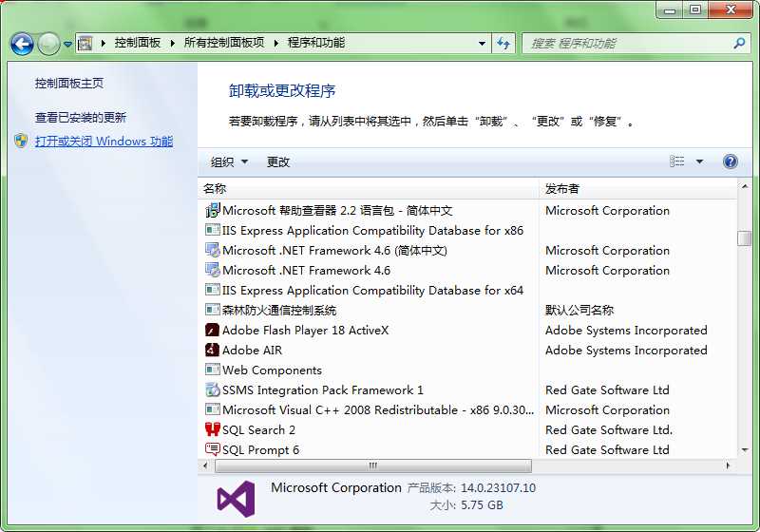Click the blue Help icon
The image size is (760, 532).
(730, 161)
